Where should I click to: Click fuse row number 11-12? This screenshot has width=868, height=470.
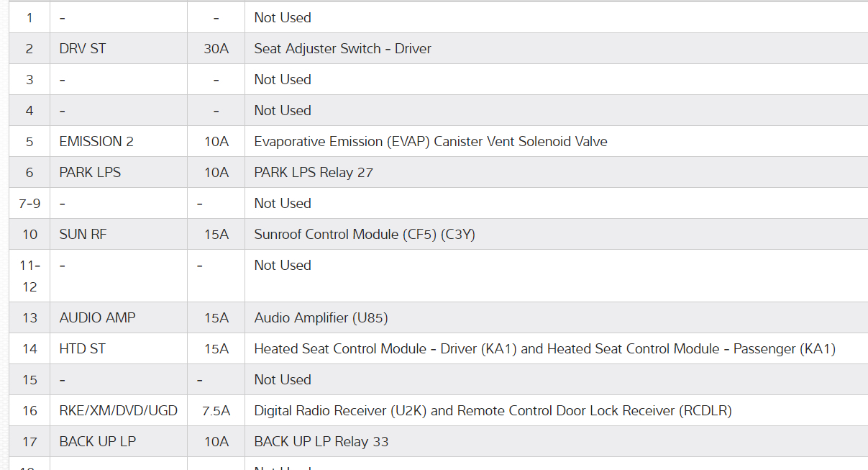[x=29, y=276]
